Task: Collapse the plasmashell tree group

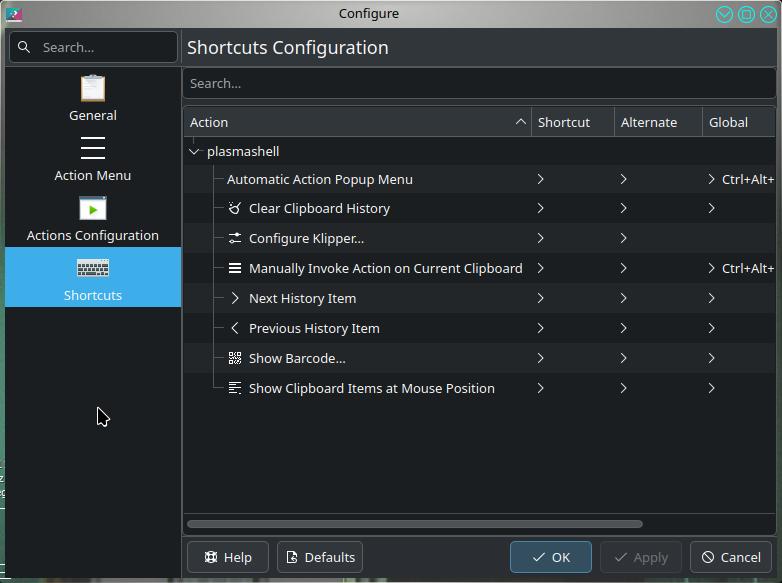Action: (194, 152)
